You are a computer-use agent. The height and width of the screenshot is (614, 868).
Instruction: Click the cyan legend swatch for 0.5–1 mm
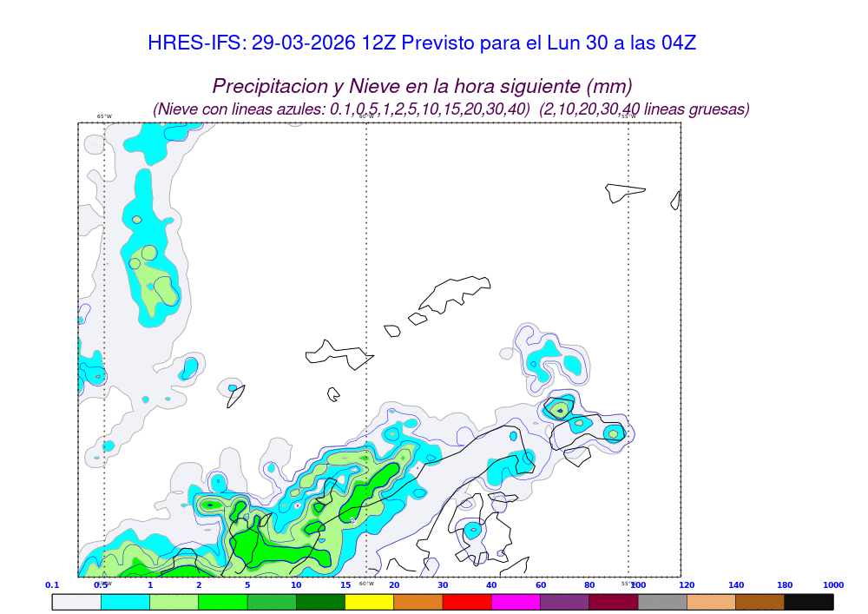click(126, 602)
